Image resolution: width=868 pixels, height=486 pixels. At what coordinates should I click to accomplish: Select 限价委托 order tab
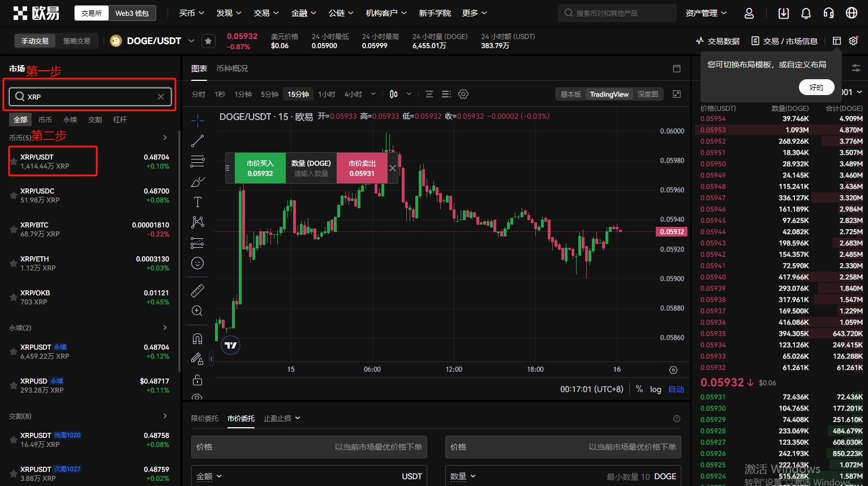(205, 419)
